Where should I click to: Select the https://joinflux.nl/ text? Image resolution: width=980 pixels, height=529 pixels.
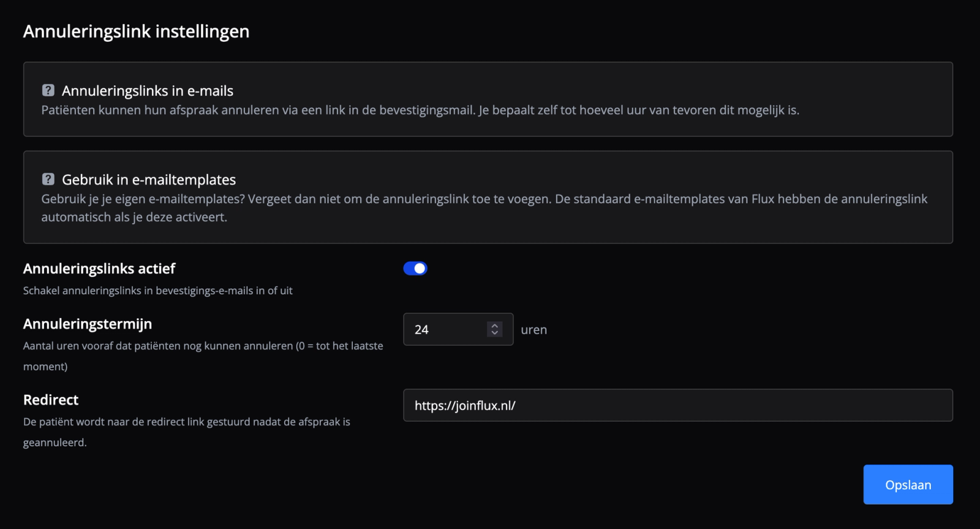pyautogui.click(x=466, y=405)
